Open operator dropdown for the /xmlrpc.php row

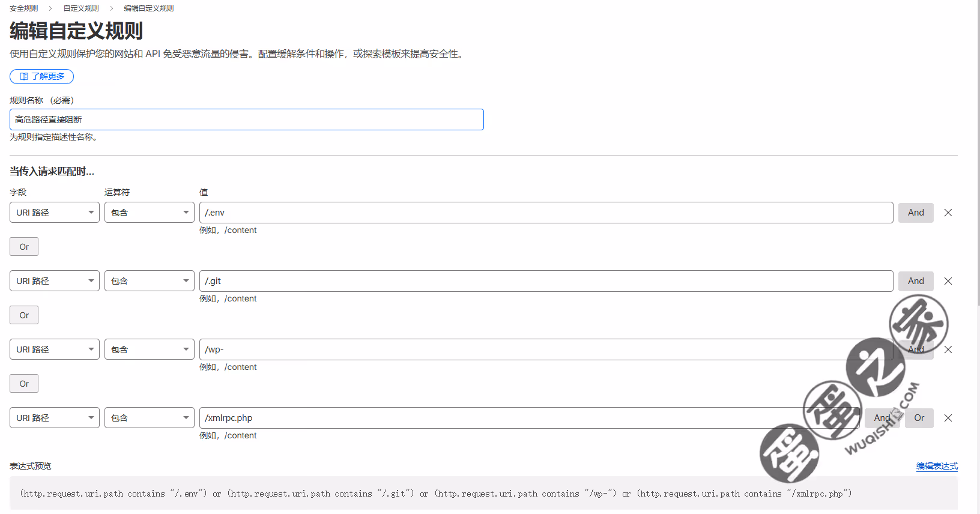150,418
